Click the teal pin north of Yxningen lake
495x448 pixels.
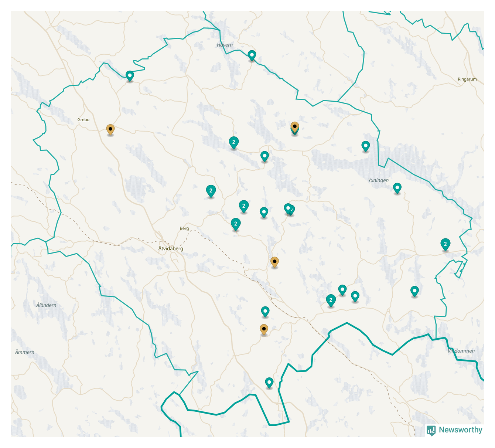pos(365,146)
